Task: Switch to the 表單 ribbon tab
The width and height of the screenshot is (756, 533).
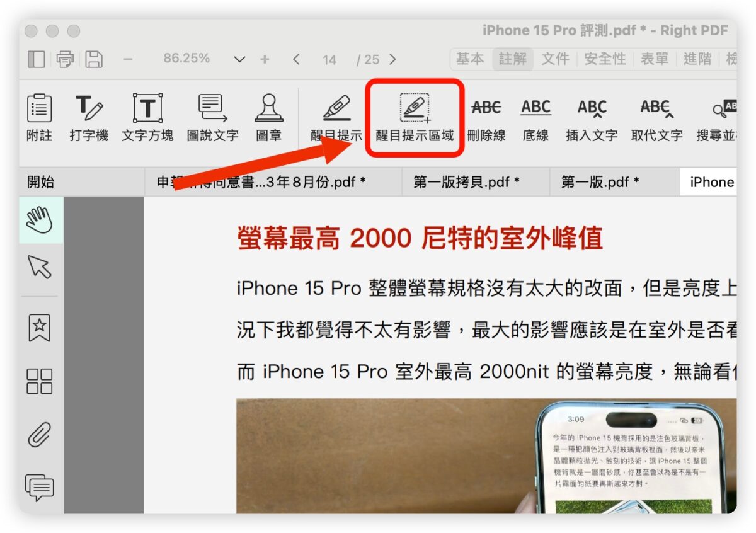Action: click(655, 59)
